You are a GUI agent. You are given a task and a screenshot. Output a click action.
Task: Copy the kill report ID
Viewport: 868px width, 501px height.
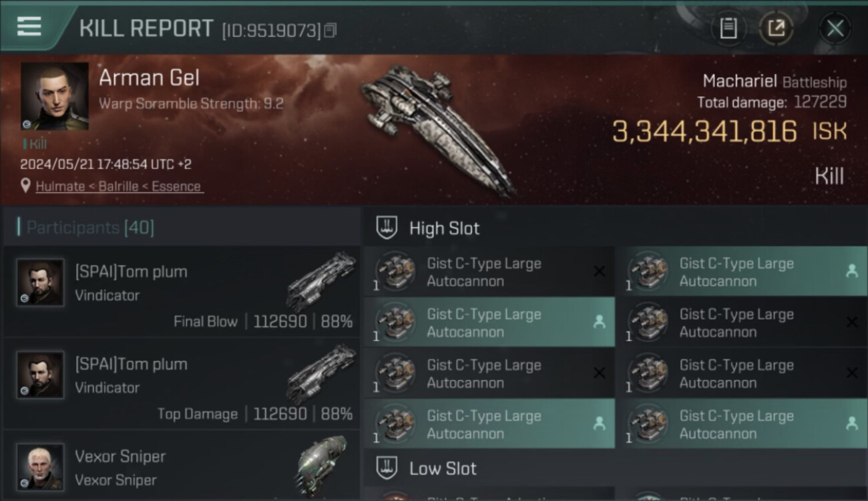point(331,30)
